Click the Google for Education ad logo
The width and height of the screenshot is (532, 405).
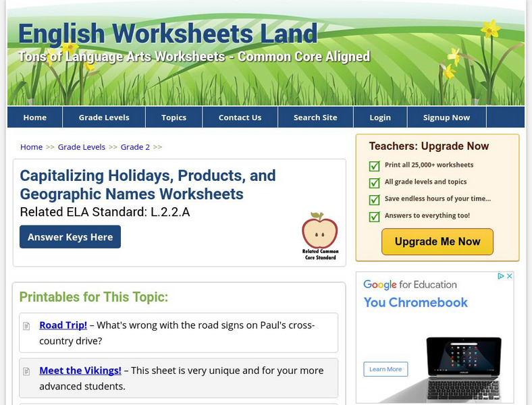[410, 285]
